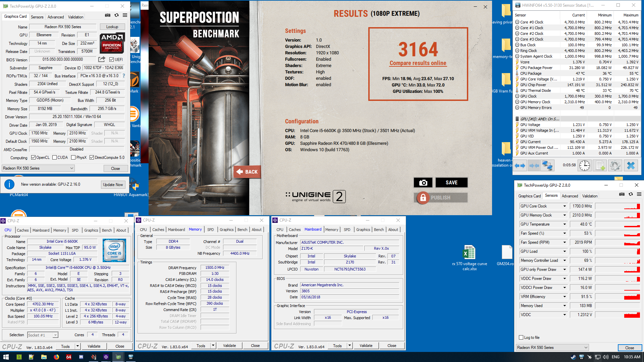The width and height of the screenshot is (644, 362).
Task: Click share BIOS icon next to BIOS Version
Action: pyautogui.click(x=101, y=59)
